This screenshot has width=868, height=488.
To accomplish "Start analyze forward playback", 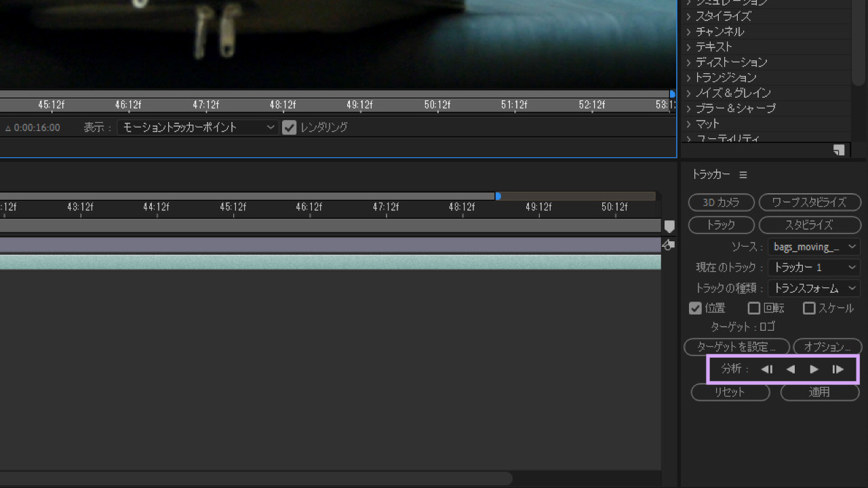I will pos(814,369).
